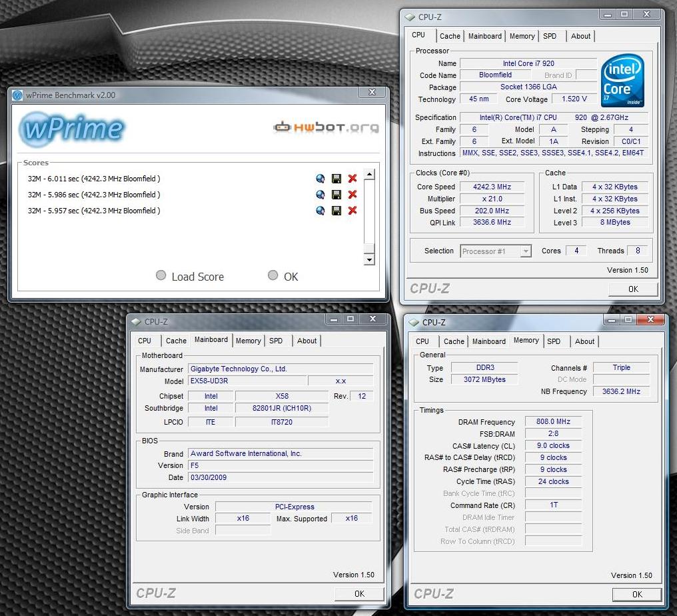Click the DRAM Frequency 808.0 MHz value
The image size is (677, 616).
[553, 421]
